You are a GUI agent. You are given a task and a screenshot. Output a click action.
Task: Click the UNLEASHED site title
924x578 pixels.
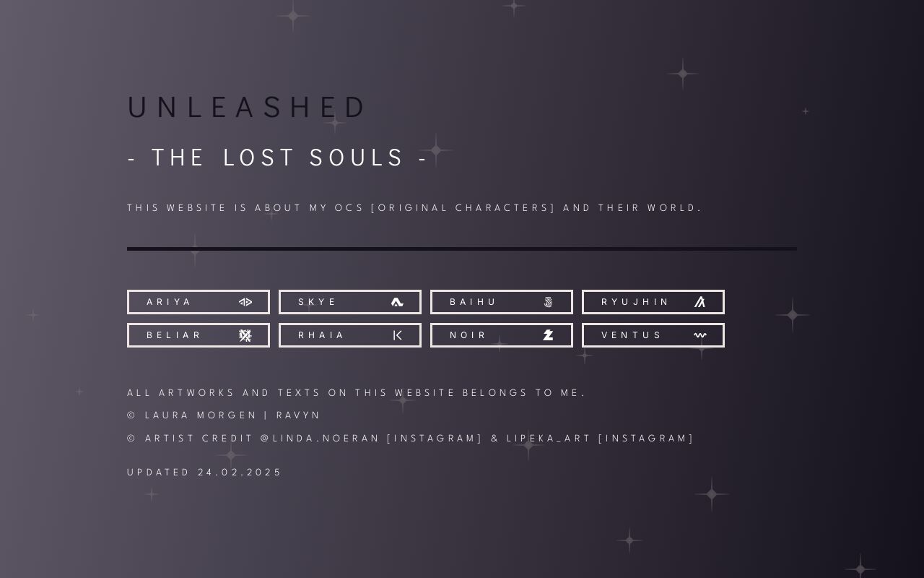[248, 106]
